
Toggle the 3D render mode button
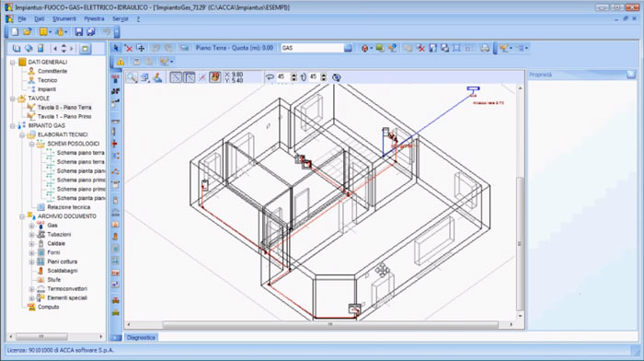(x=214, y=77)
